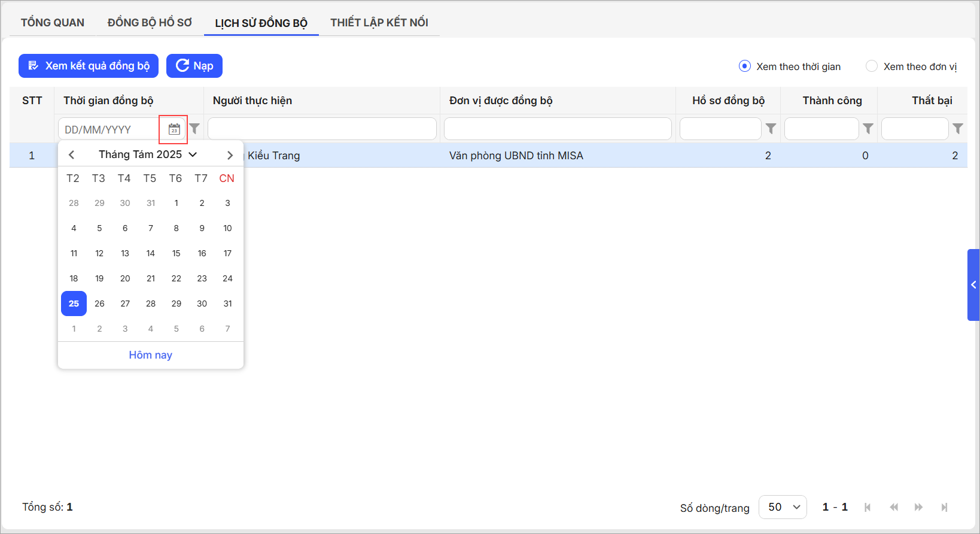Screen dimensions: 980x534
Task: Click the 'Hôm nay' link in calendar
Action: (x=151, y=355)
